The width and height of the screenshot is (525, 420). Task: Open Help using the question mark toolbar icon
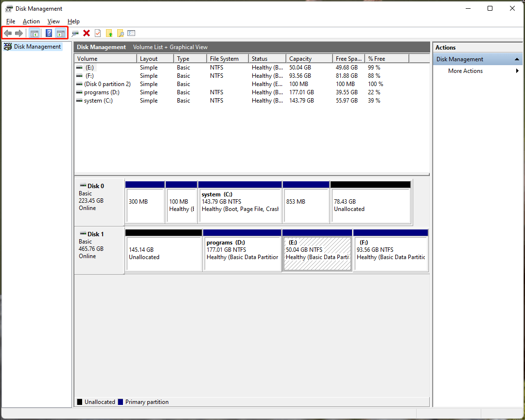coord(49,33)
